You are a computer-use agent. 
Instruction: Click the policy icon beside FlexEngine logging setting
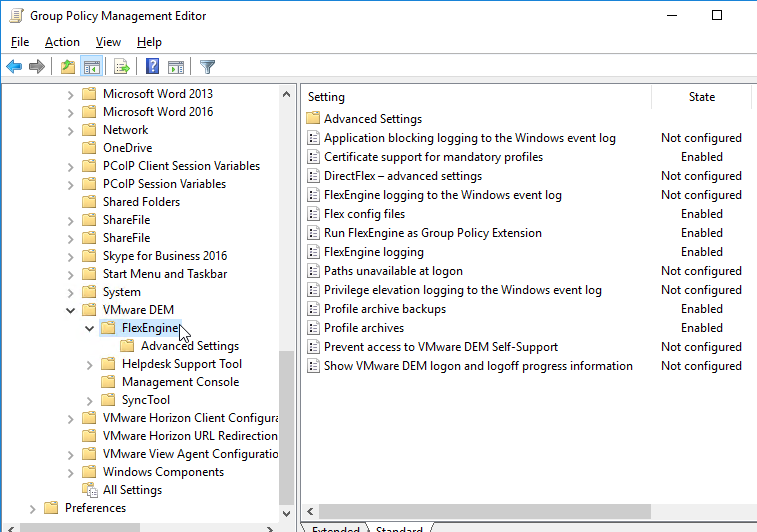[x=313, y=252]
